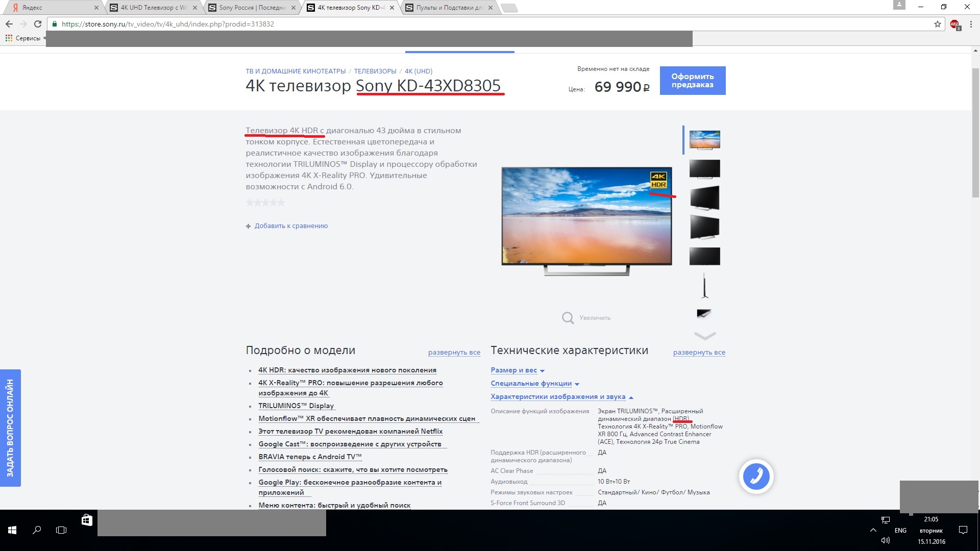The height and width of the screenshot is (551, 980).
Task: Open the Adblock extension icon
Action: [954, 24]
